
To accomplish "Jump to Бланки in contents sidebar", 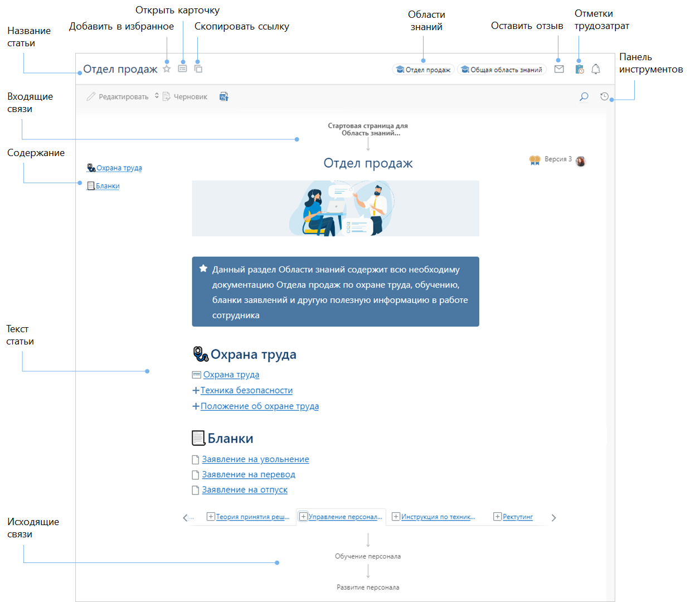I will (108, 186).
